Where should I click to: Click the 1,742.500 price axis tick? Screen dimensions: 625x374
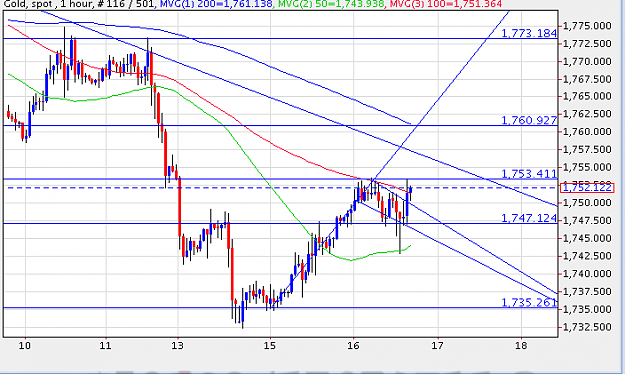[x=587, y=256]
